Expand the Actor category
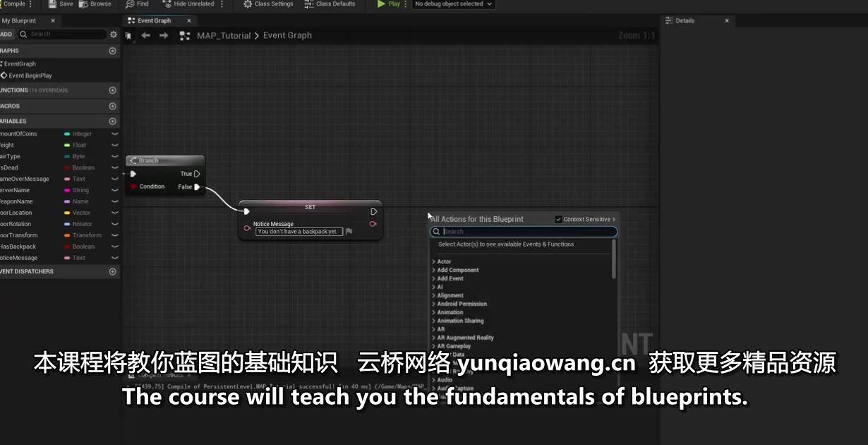The width and height of the screenshot is (868, 445). pyautogui.click(x=433, y=261)
